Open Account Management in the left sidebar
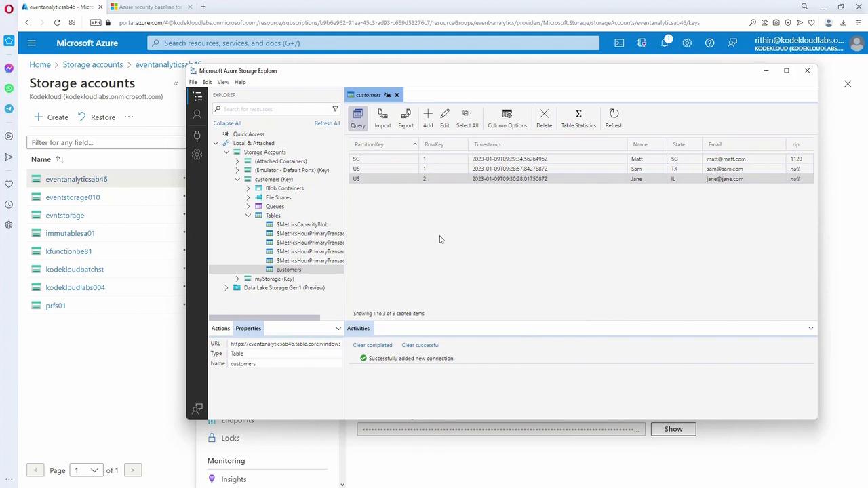This screenshot has width=868, height=488. [197, 115]
